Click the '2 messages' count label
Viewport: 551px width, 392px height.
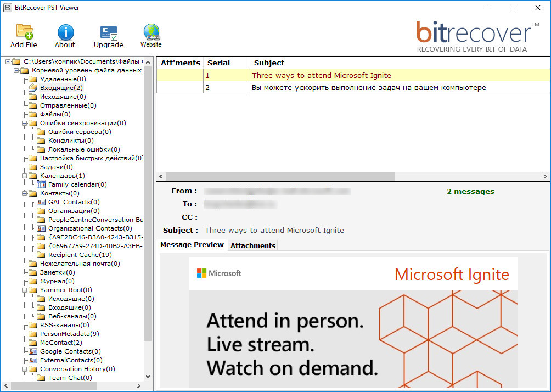point(470,191)
